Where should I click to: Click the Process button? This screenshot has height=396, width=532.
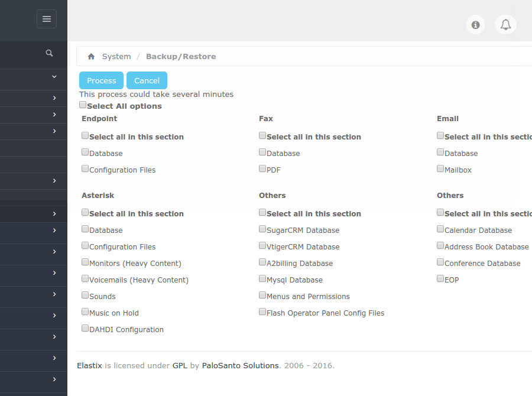[x=101, y=80]
